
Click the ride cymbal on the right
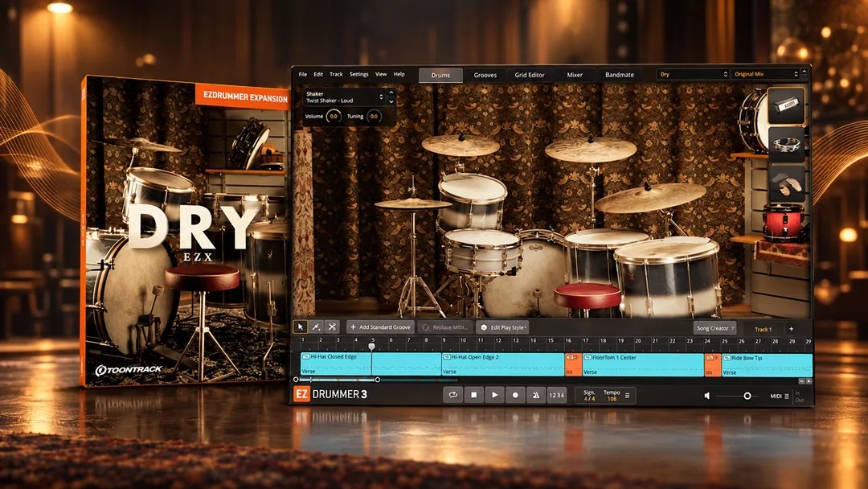coord(650,197)
